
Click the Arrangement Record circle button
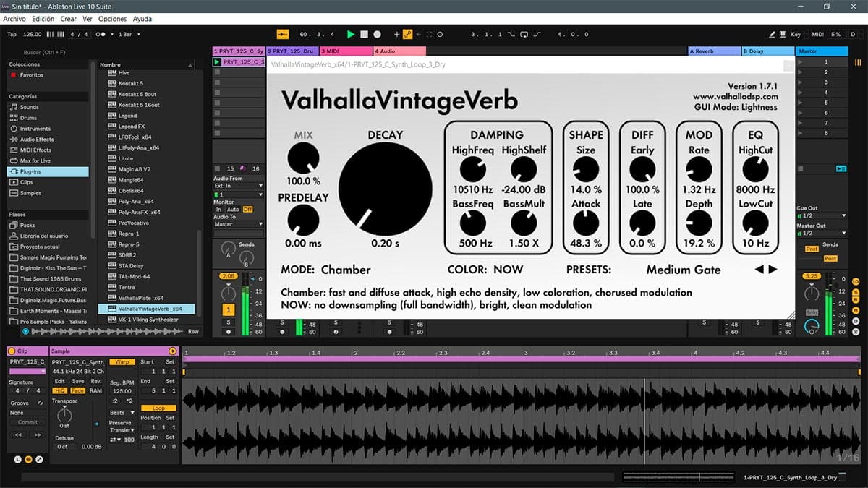(x=378, y=34)
